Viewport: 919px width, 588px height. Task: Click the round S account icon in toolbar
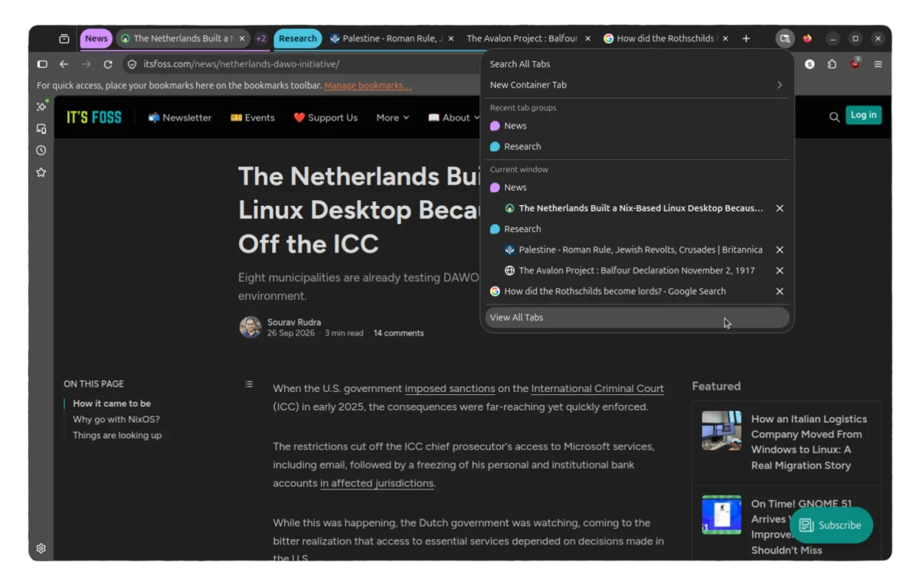point(809,64)
